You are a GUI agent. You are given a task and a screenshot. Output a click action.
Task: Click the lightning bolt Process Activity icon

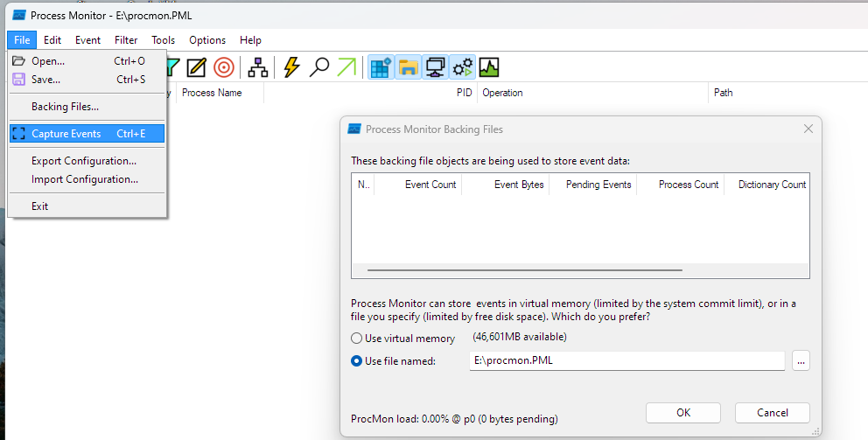tap(291, 67)
